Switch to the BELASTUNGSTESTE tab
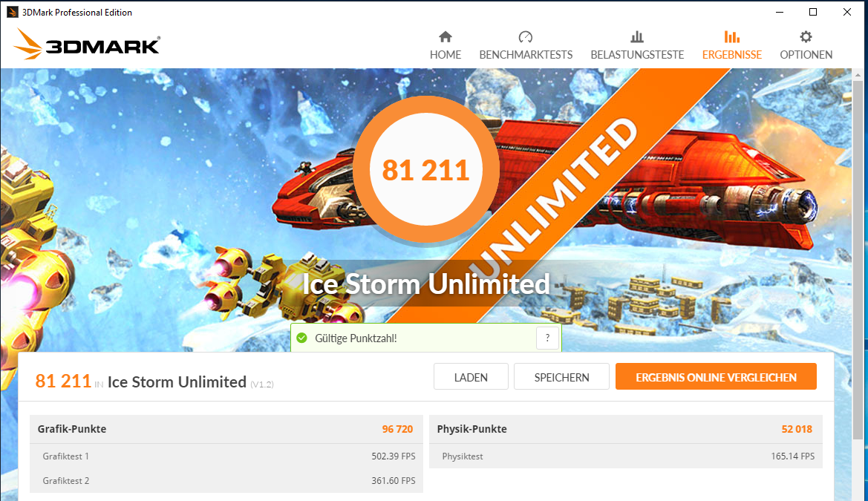 pyautogui.click(x=637, y=54)
